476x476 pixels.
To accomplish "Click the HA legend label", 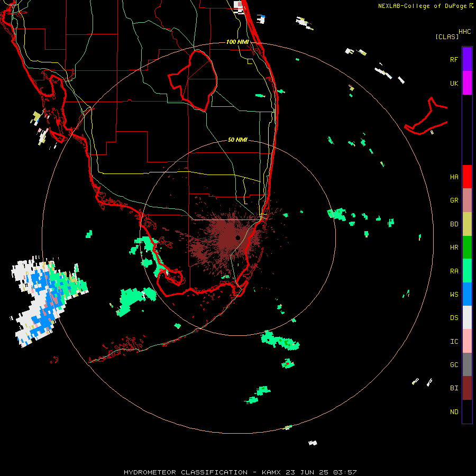I will (x=454, y=177).
